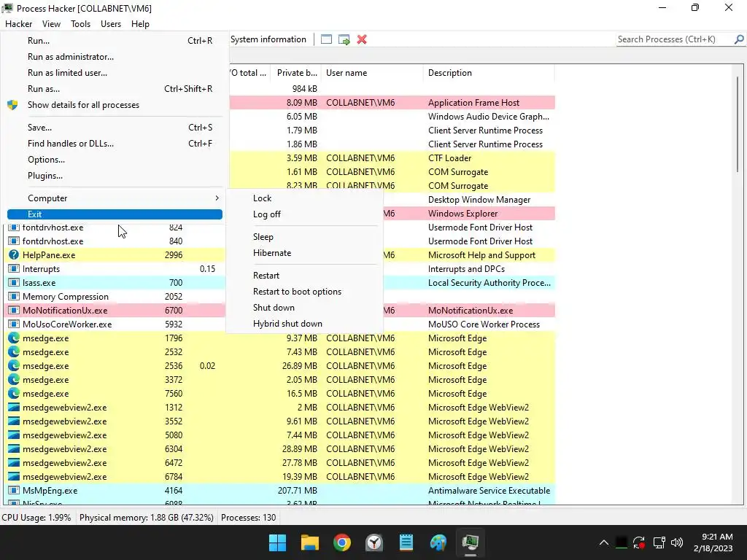Viewport: 747px width, 560px height.
Task: Select Show details for all processes
Action: click(115, 105)
